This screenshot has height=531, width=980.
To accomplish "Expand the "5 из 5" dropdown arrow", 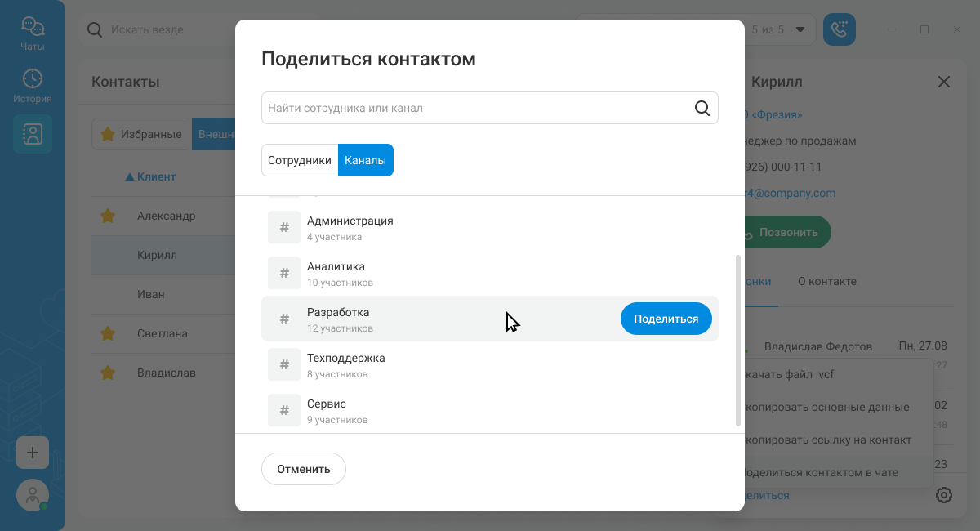I will coord(800,29).
